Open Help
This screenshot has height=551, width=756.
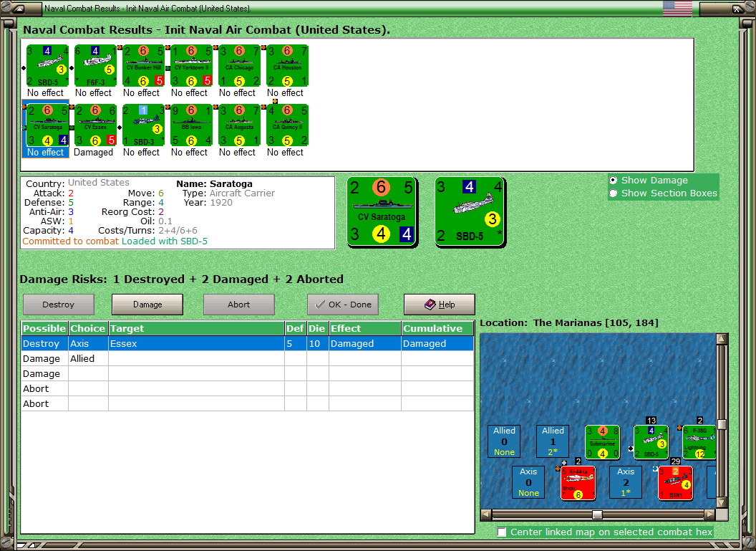pyautogui.click(x=440, y=305)
